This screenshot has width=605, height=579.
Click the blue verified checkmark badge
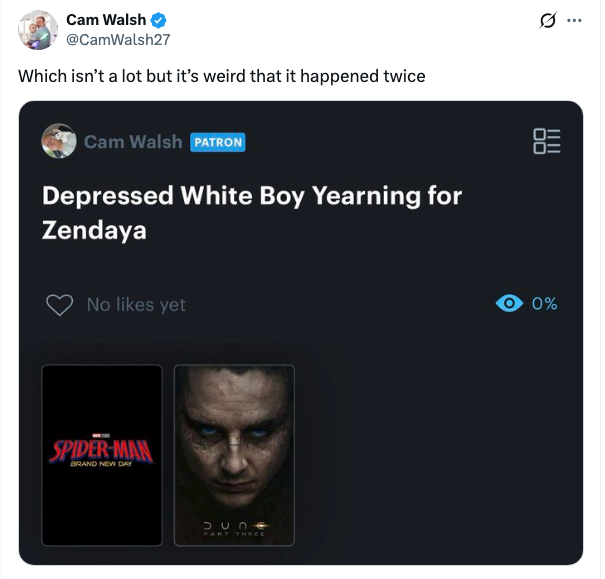(158, 20)
